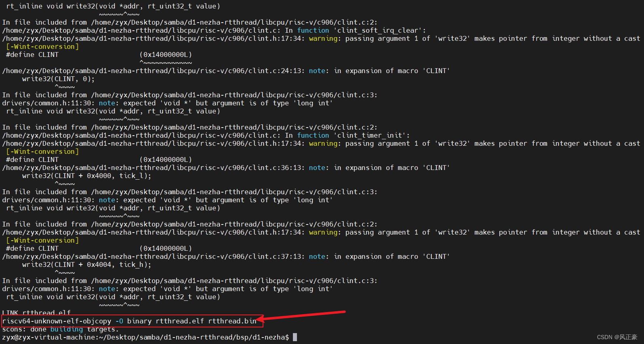The width and height of the screenshot is (644, 344).
Task: Click the blue 'function' word before 'clint_soft_irq_clear'
Action: click(x=313, y=30)
